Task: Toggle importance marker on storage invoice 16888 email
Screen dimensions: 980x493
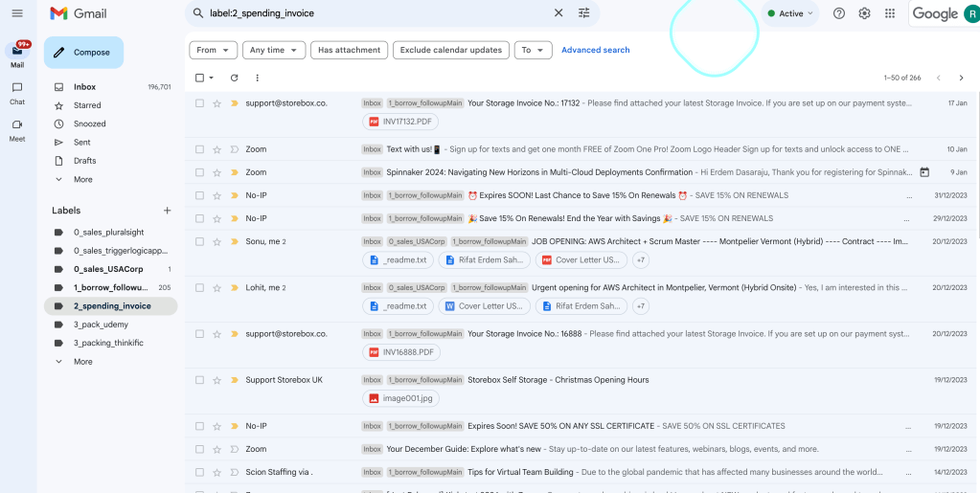Action: click(x=235, y=334)
